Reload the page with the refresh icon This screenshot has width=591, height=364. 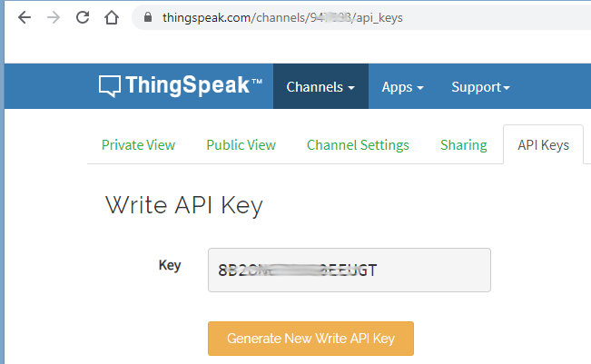pos(83,17)
